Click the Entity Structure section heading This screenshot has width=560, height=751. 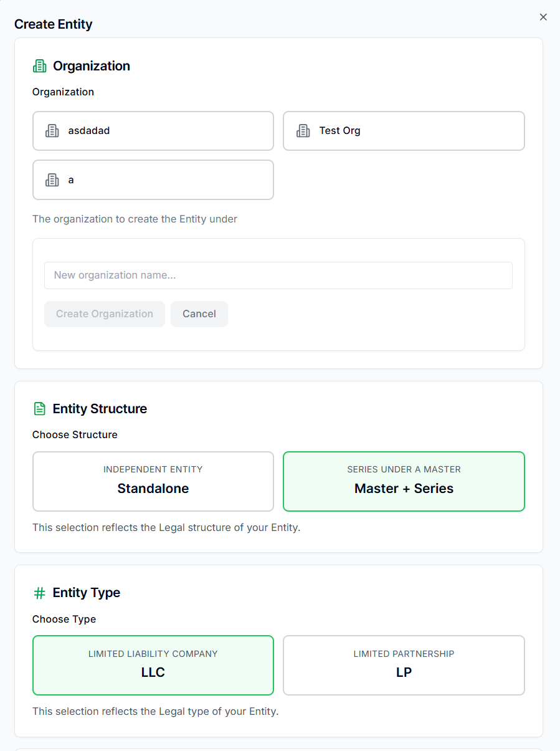click(x=100, y=409)
